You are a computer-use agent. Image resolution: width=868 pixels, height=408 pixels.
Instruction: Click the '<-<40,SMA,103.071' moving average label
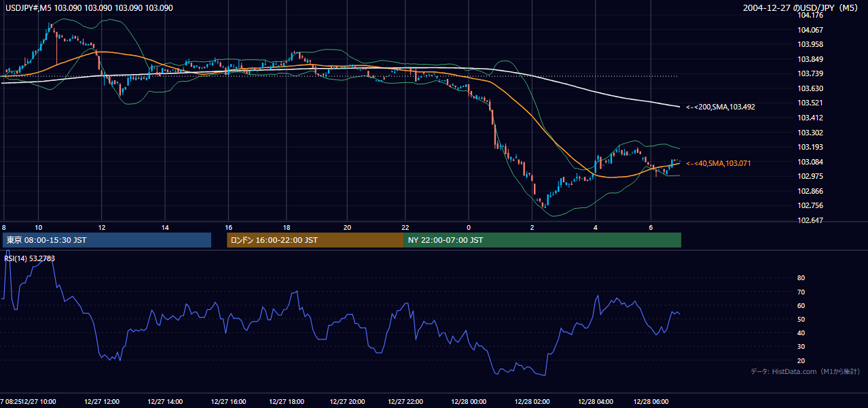tap(719, 163)
